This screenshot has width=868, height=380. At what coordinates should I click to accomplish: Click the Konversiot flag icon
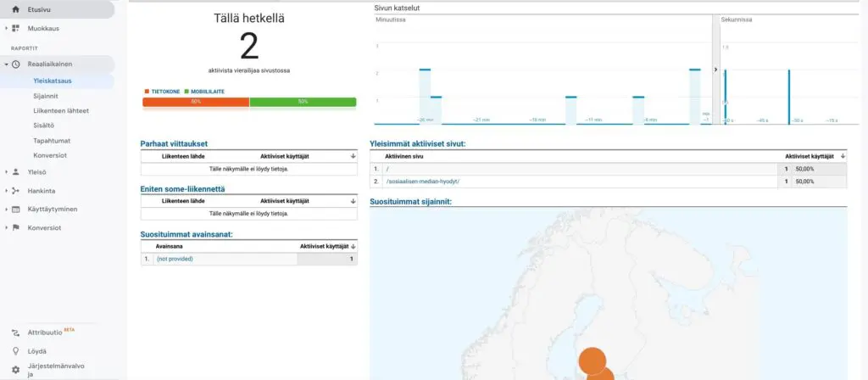tap(16, 227)
